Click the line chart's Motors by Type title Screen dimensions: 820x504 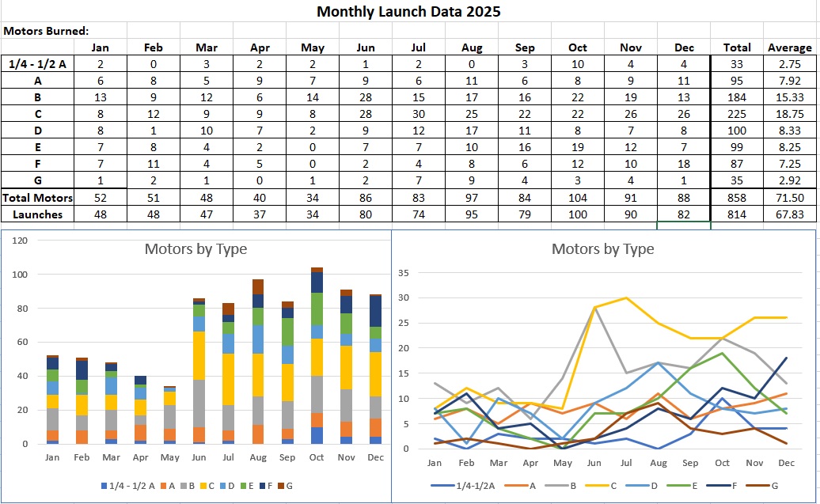pos(602,249)
